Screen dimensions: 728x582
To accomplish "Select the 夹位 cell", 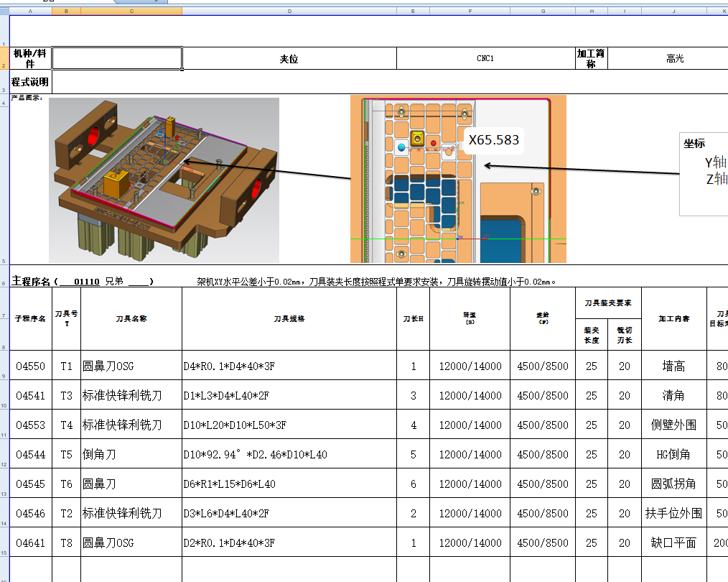I will tap(289, 57).
